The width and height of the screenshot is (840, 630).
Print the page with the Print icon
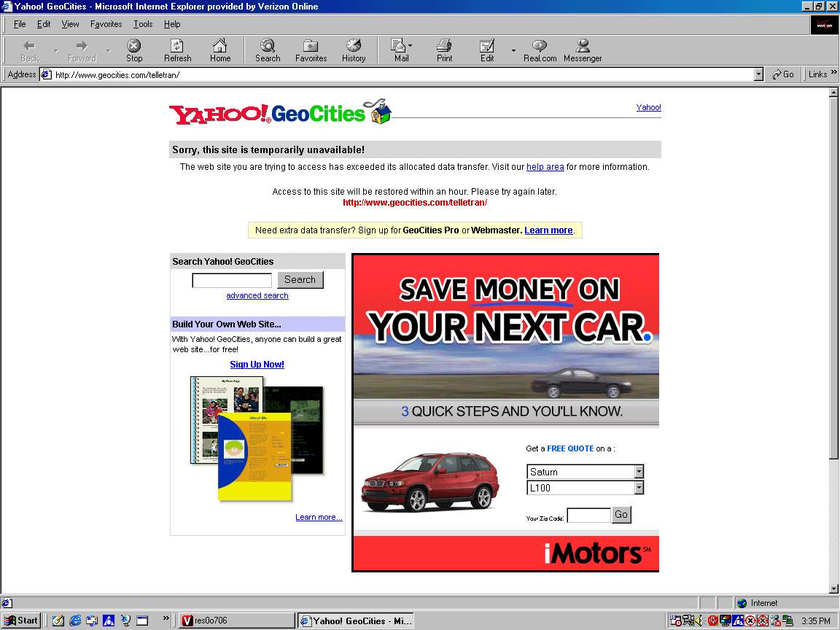pos(444,50)
